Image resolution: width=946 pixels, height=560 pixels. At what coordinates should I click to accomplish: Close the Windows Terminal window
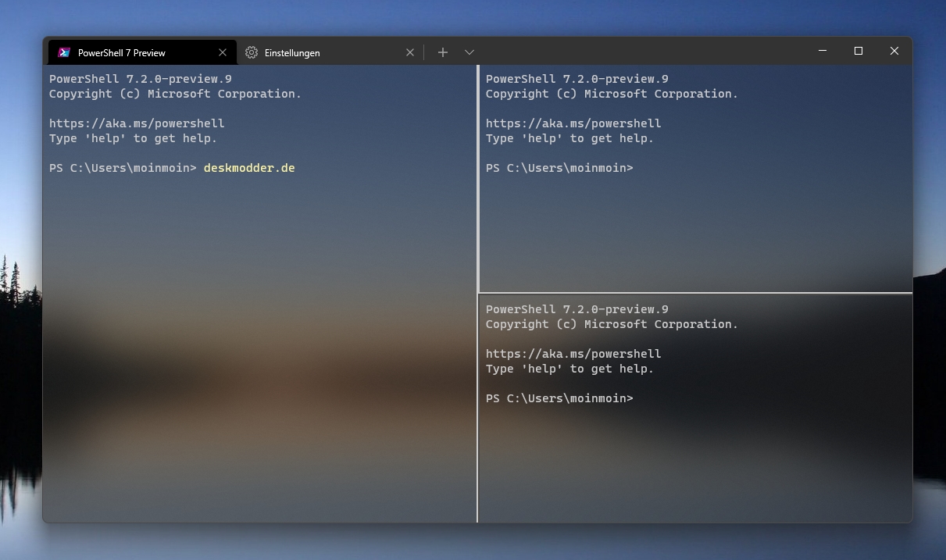coord(894,51)
